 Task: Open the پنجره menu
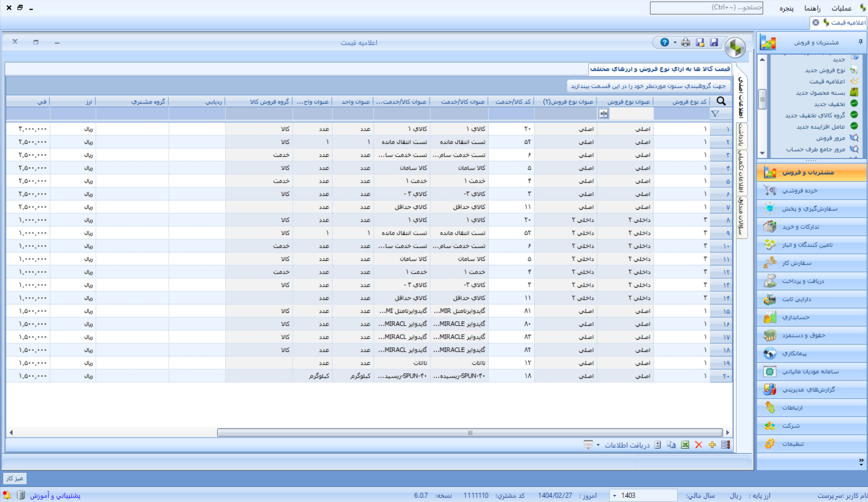(x=786, y=8)
